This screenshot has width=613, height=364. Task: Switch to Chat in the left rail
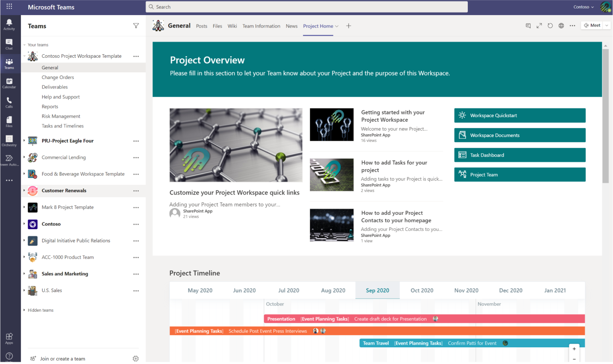click(9, 44)
